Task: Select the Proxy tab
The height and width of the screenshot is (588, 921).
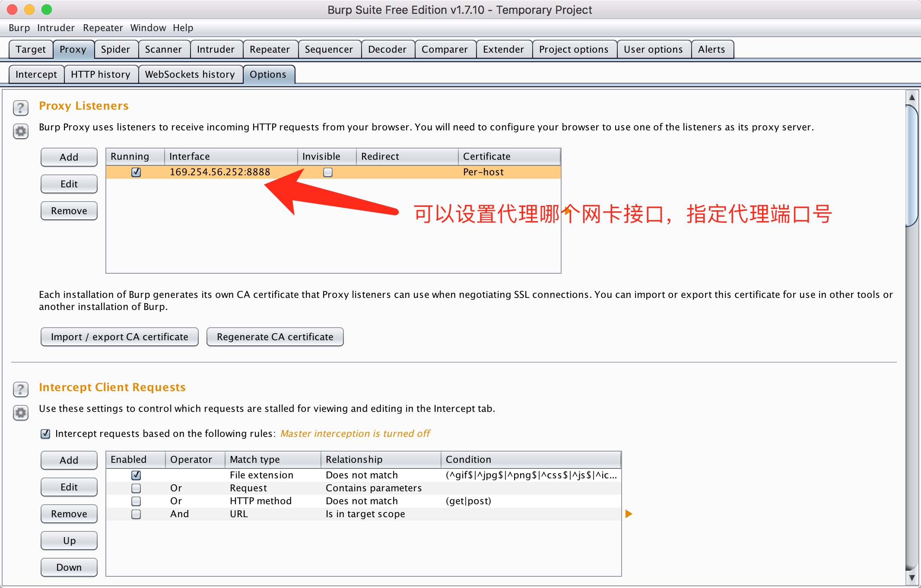Action: click(73, 49)
